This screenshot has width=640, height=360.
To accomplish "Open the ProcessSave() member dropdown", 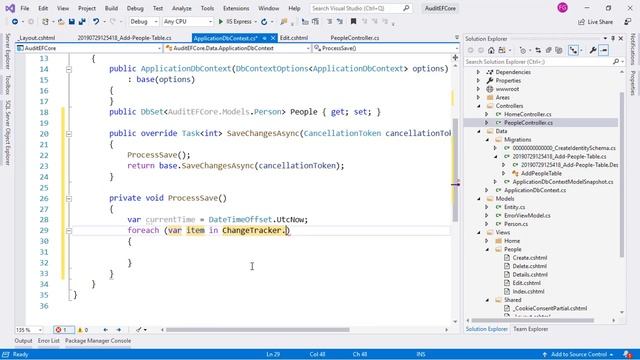I will pos(386,48).
